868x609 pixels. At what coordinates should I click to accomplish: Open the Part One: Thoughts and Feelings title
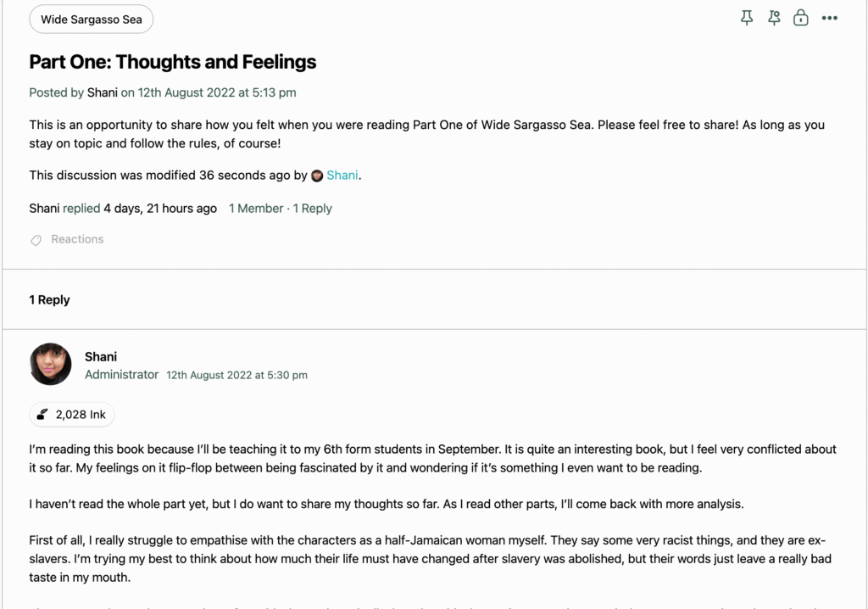[173, 62]
